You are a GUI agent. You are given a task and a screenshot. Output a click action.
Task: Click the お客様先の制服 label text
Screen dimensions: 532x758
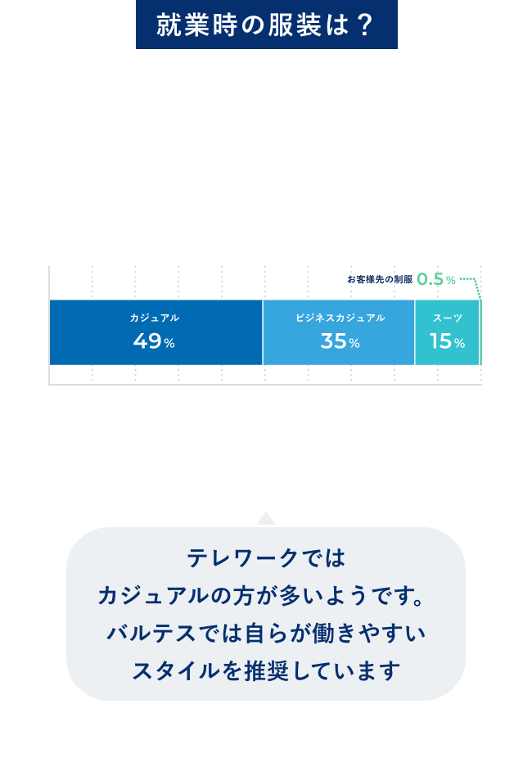tap(379, 279)
